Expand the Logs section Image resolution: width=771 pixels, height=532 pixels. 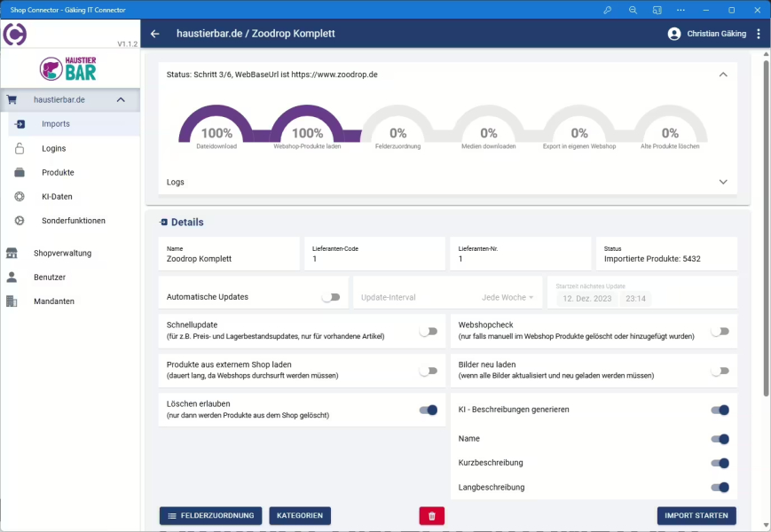click(722, 182)
